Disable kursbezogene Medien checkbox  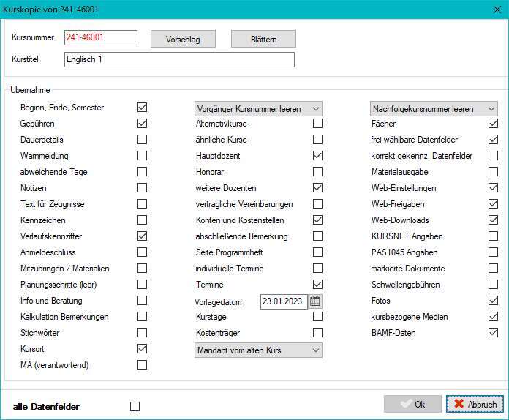[494, 317]
